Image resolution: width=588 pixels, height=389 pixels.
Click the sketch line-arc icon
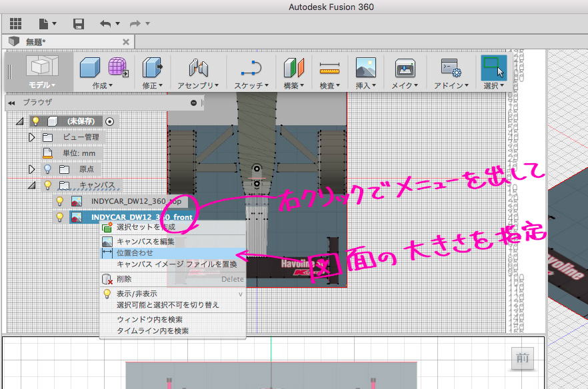(x=251, y=68)
